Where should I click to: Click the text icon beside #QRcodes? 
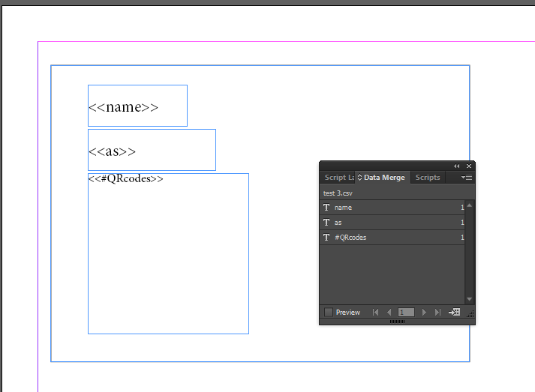click(326, 238)
